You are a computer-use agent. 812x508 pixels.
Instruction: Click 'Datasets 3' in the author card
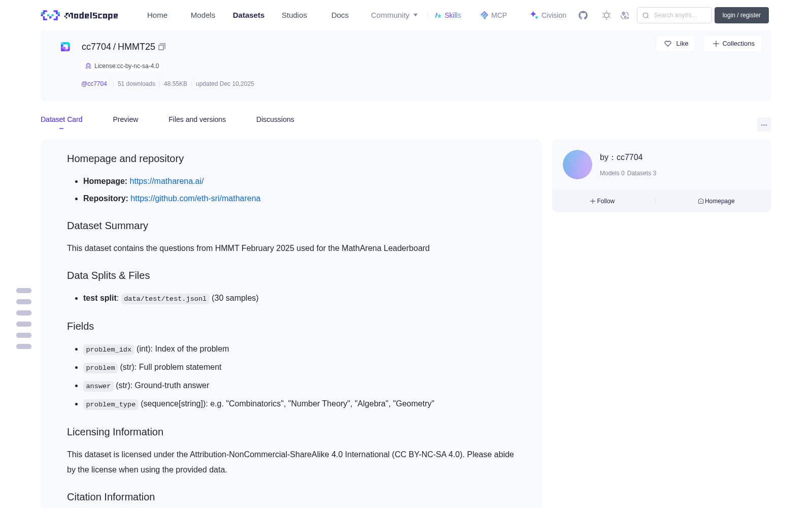coord(641,173)
